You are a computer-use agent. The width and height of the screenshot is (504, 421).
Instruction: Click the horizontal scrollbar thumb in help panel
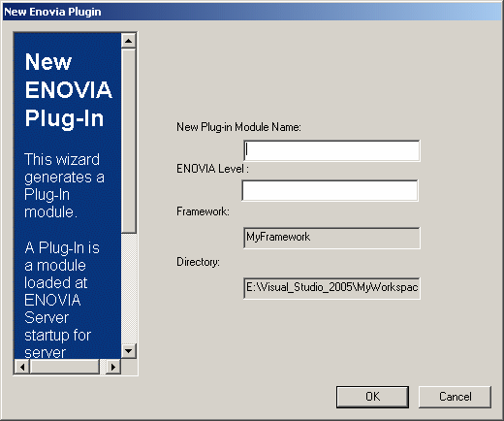(65, 367)
